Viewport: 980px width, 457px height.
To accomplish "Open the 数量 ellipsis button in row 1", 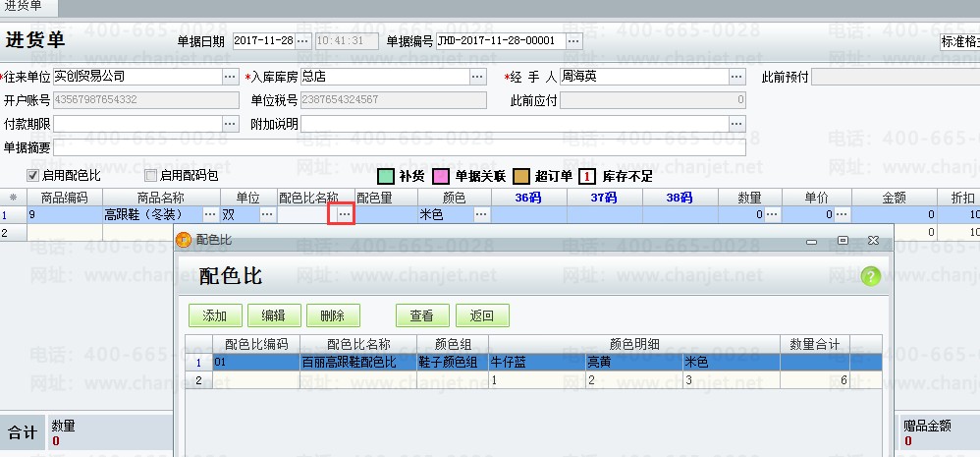I will pyautogui.click(x=772, y=214).
